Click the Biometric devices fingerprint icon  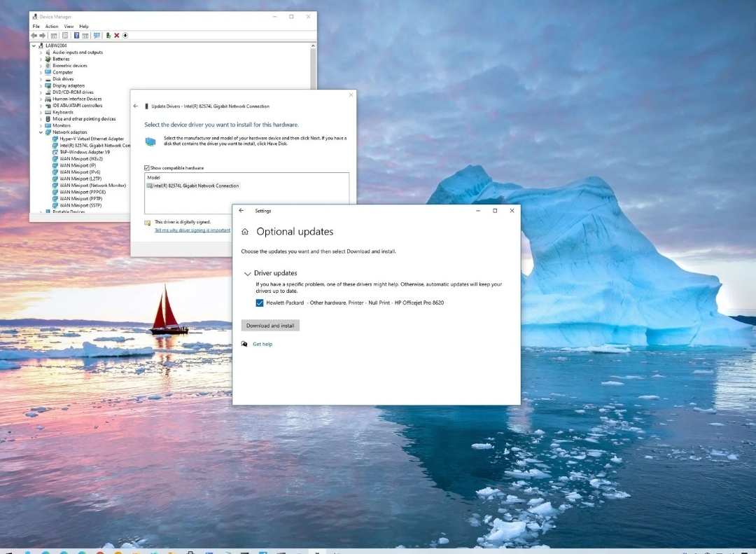click(48, 66)
